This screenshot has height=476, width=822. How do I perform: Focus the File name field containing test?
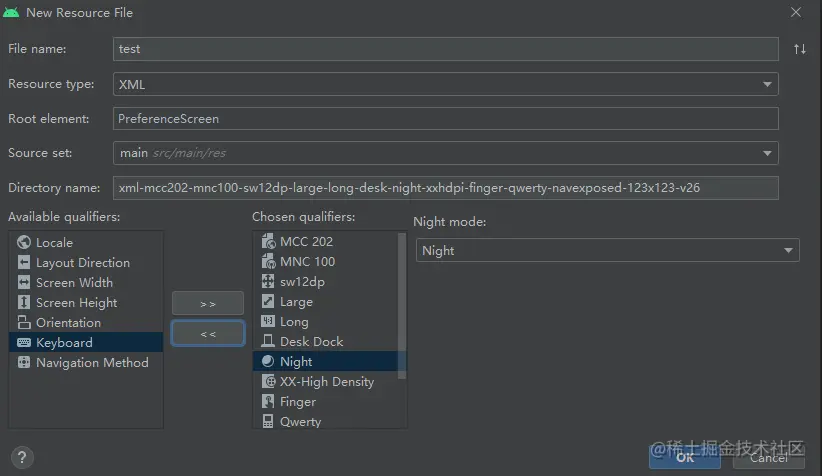[x=445, y=49]
